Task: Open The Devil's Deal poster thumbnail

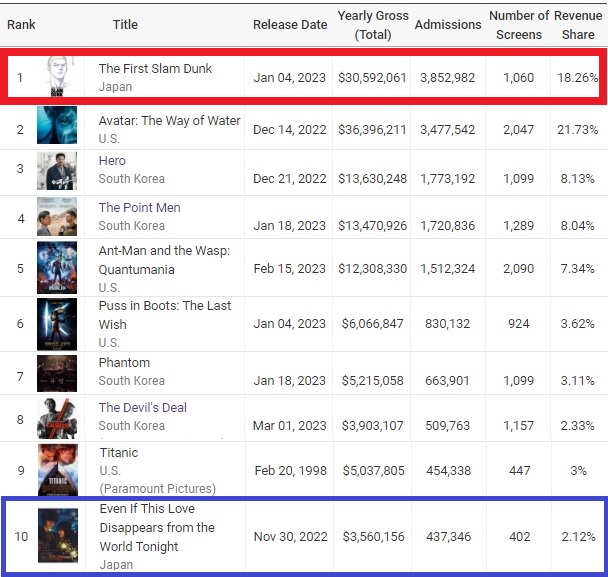Action: pyautogui.click(x=56, y=418)
